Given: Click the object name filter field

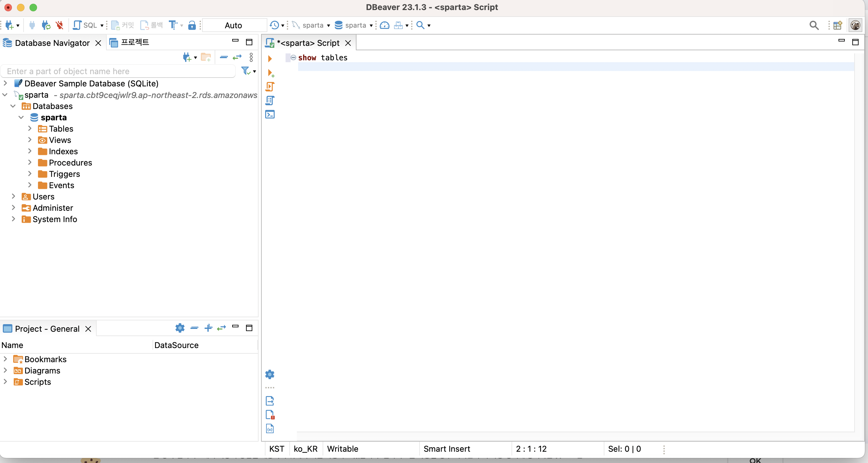Looking at the screenshot, I should click(118, 71).
